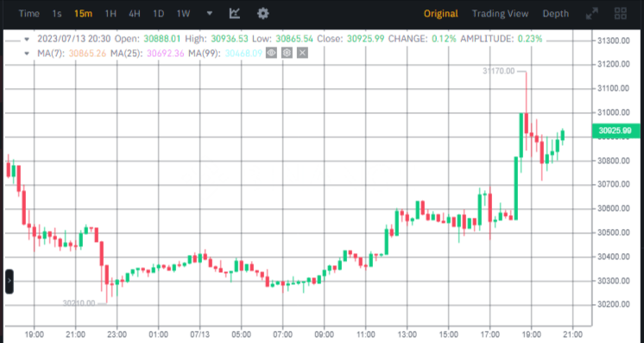Open chart settings gear icon
The width and height of the screenshot is (644, 343).
262,14
